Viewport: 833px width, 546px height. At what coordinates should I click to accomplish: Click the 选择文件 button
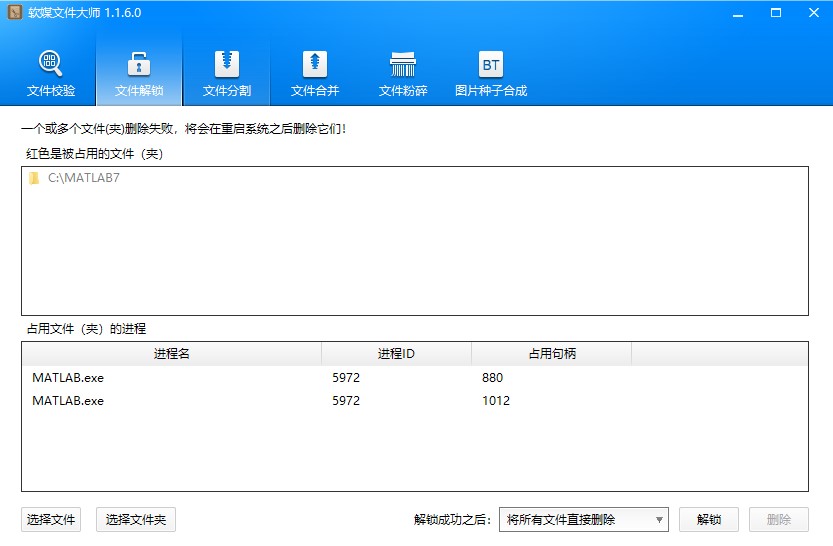tap(51, 520)
